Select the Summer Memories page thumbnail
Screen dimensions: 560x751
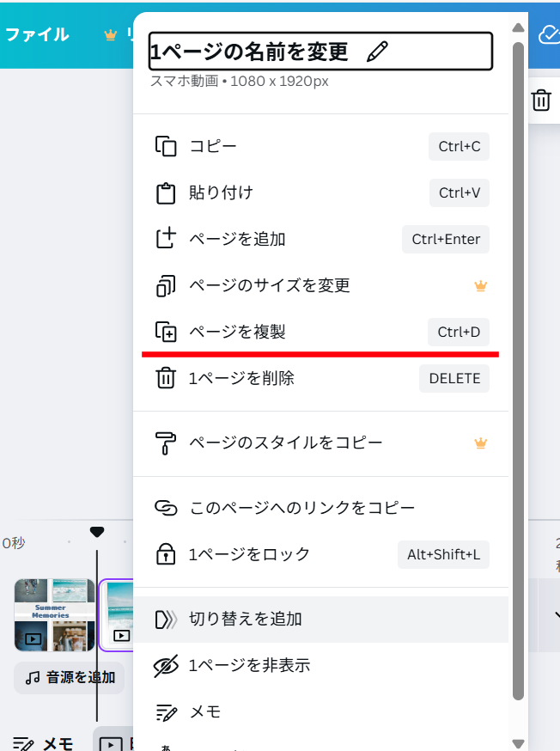point(55,615)
